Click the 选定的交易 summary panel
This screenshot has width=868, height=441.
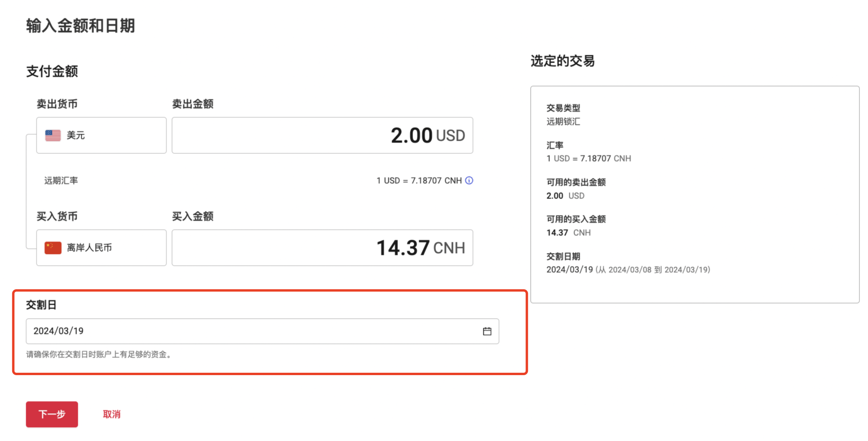[x=694, y=193]
